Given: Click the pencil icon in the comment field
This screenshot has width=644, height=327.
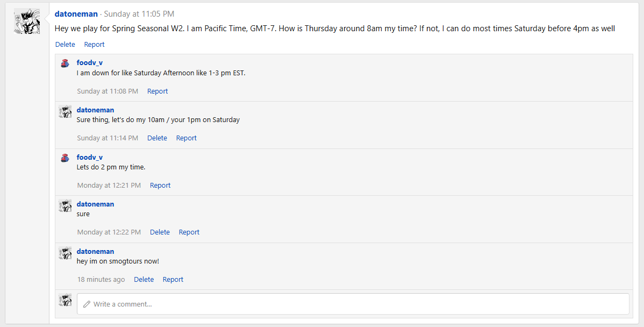Looking at the screenshot, I should (87, 304).
